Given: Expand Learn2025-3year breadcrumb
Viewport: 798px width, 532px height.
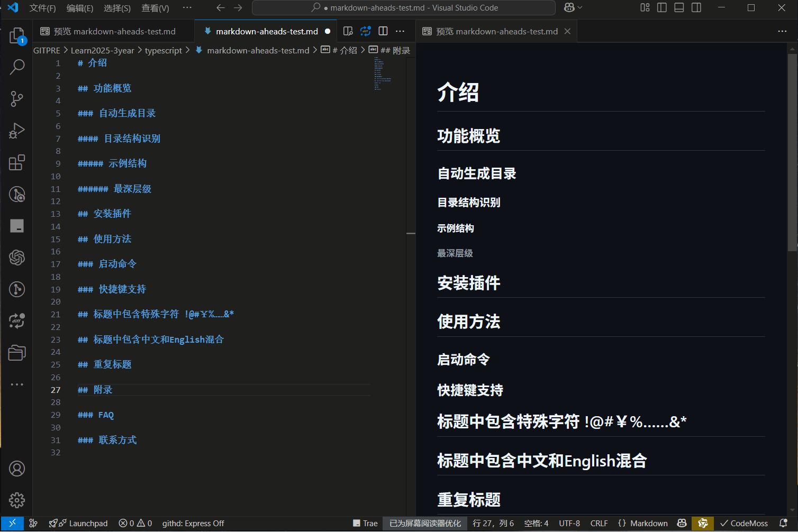Looking at the screenshot, I should coord(102,50).
